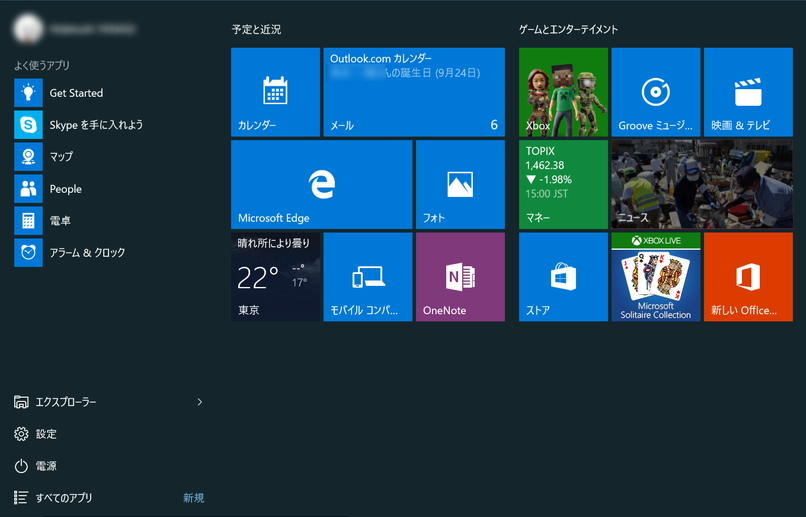The width and height of the screenshot is (806, 517).
Task: Show すべてのアプリ all apps list
Action: click(53, 497)
